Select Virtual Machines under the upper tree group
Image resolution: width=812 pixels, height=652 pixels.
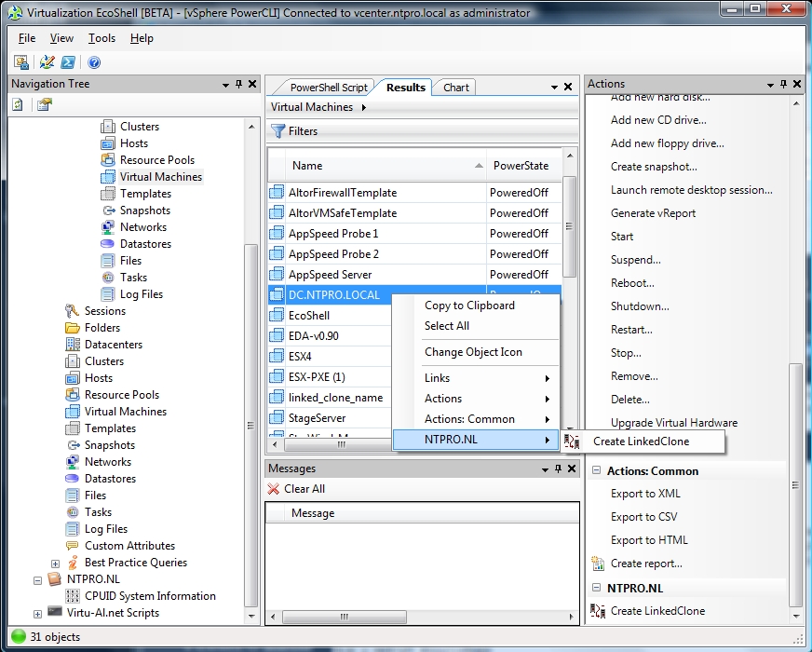point(160,177)
